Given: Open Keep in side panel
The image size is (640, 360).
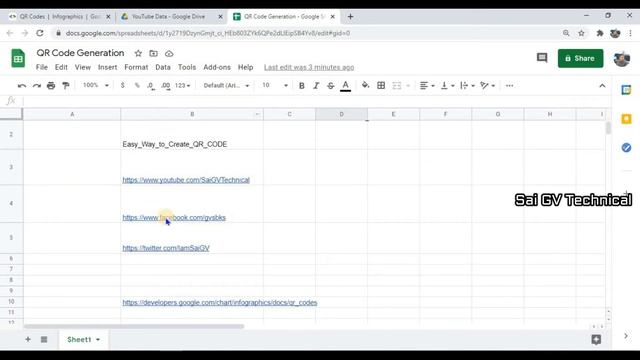Looking at the screenshot, I should pyautogui.click(x=626, y=119).
